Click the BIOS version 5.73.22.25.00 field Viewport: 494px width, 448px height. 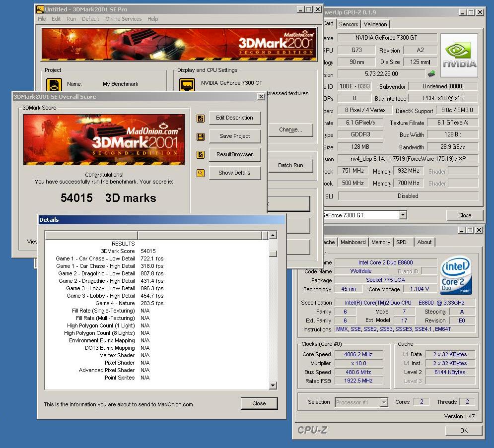(381, 74)
